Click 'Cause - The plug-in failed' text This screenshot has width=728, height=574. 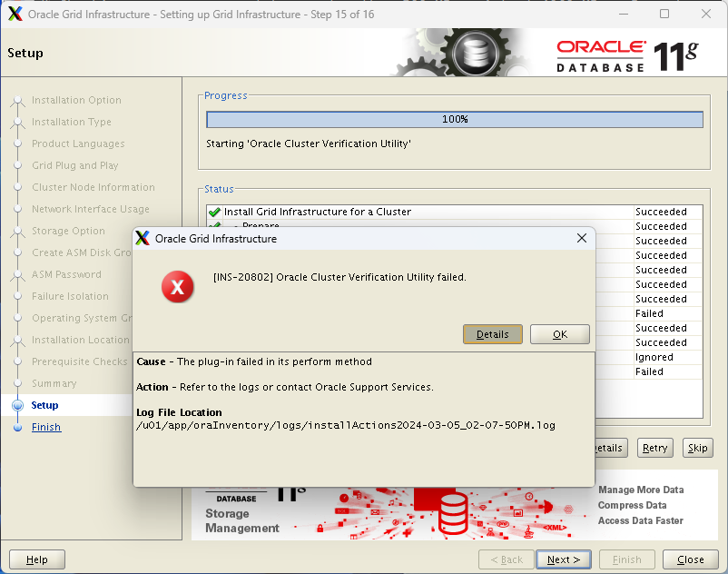[254, 361]
